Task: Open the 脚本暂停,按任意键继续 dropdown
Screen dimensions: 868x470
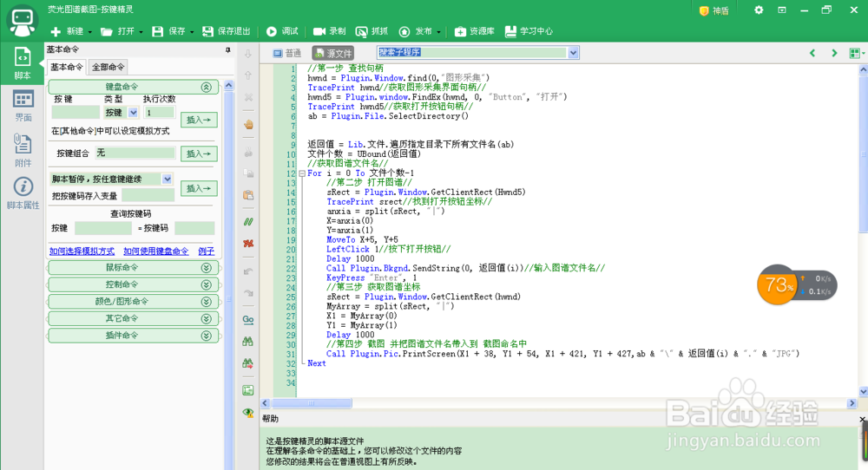Action: pyautogui.click(x=167, y=179)
